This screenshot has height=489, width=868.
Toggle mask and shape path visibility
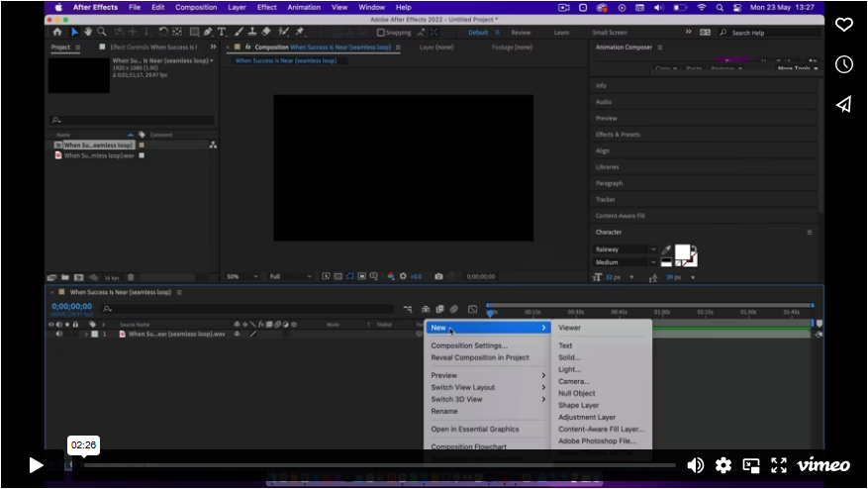(349, 276)
